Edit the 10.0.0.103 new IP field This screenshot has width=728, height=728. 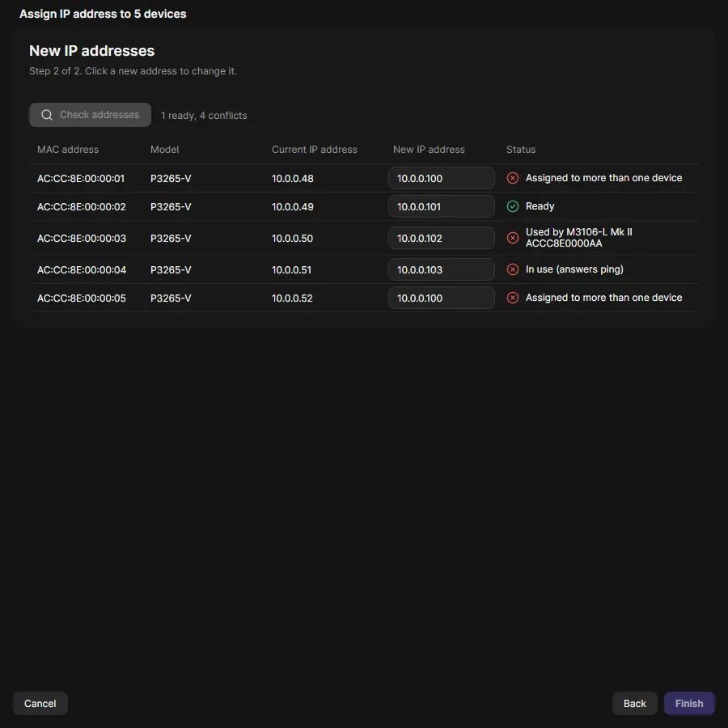pos(441,269)
